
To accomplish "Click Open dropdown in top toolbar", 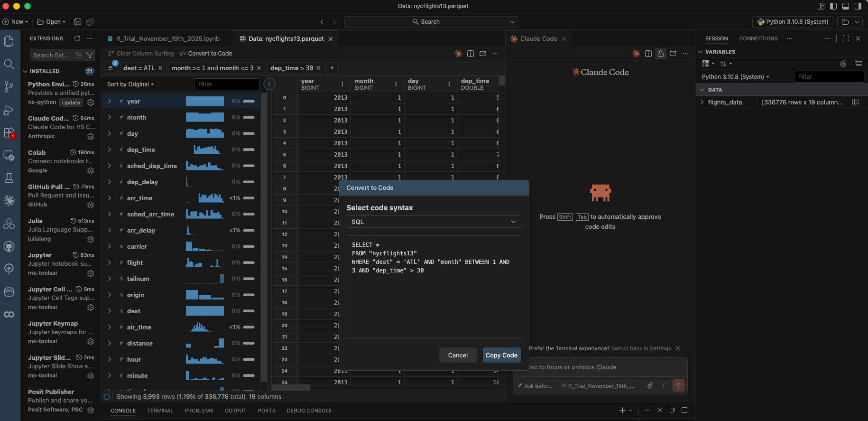I will pyautogui.click(x=51, y=22).
